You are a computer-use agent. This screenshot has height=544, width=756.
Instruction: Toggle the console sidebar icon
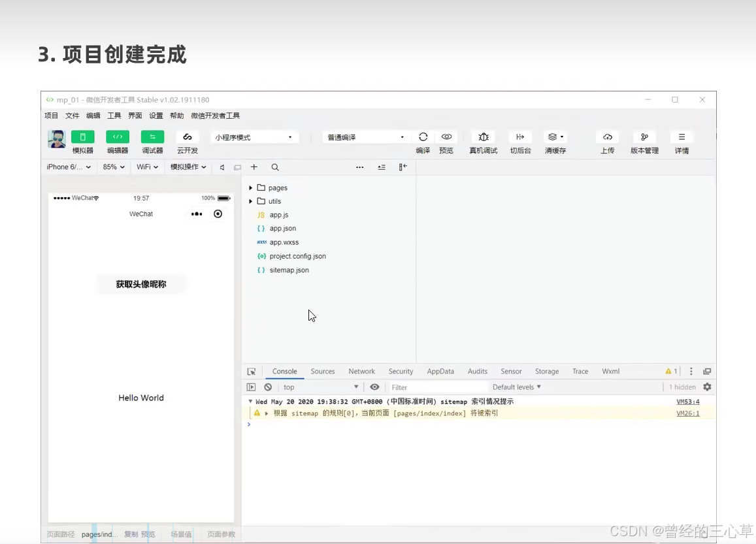[251, 387]
